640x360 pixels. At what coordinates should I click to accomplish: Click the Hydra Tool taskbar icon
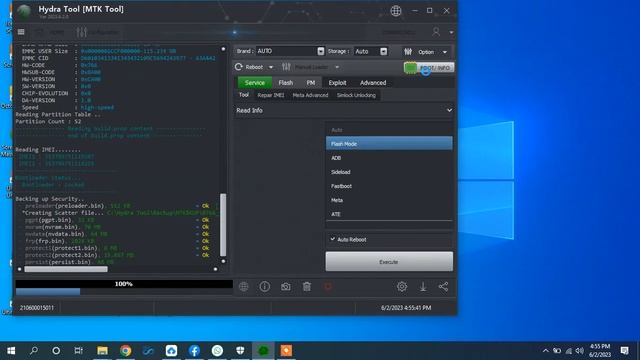click(263, 351)
